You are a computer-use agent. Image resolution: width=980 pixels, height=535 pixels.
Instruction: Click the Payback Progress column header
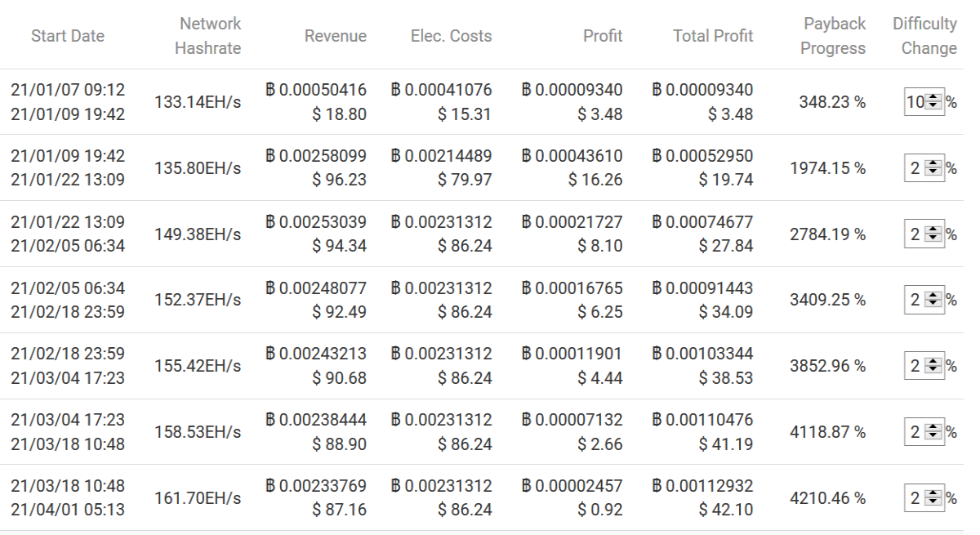click(833, 36)
